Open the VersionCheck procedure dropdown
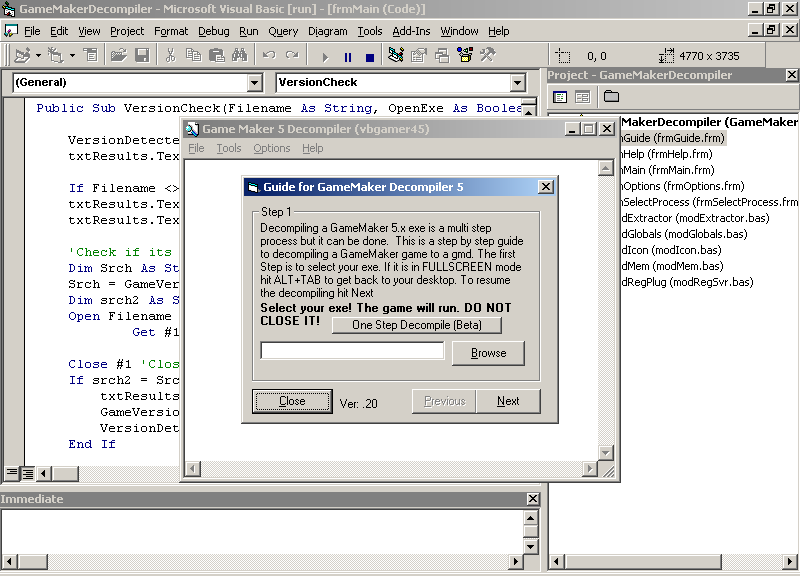The image size is (802, 576). click(518, 82)
